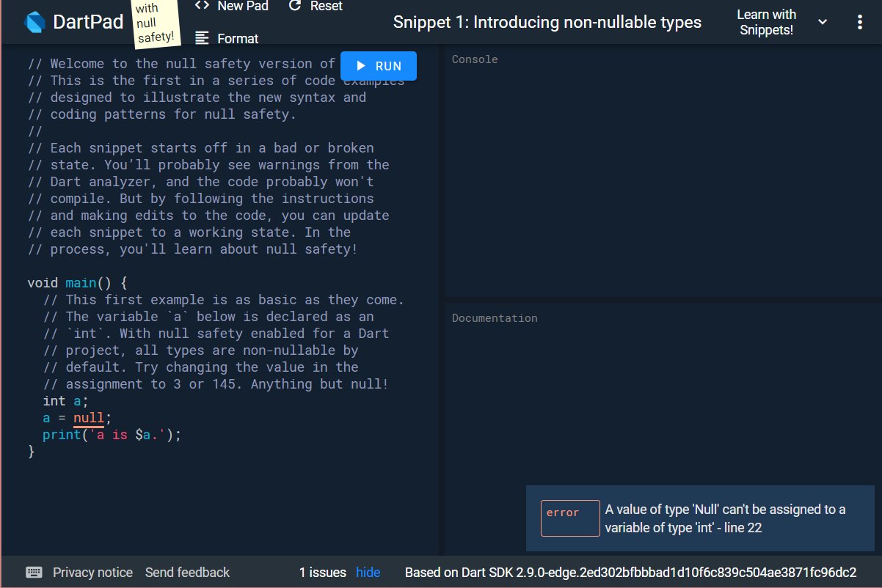
Task: Click the error badge in issues panel
Action: (x=570, y=518)
